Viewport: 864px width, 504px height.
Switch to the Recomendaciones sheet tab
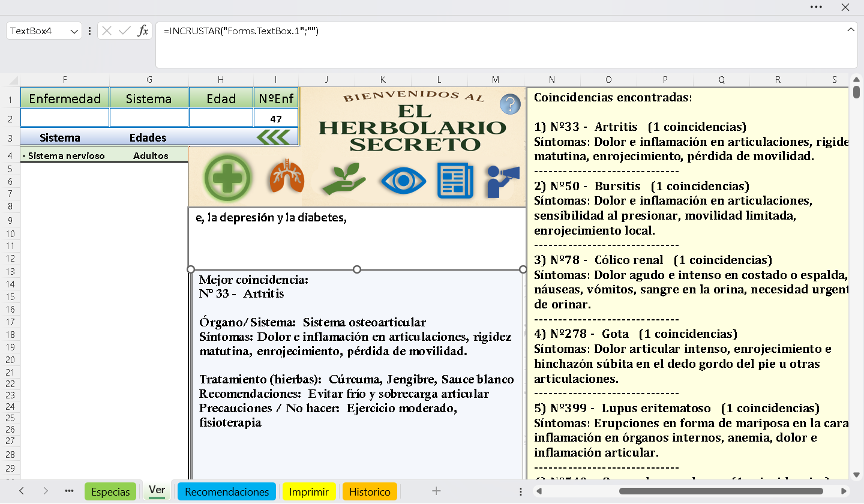pyautogui.click(x=227, y=491)
